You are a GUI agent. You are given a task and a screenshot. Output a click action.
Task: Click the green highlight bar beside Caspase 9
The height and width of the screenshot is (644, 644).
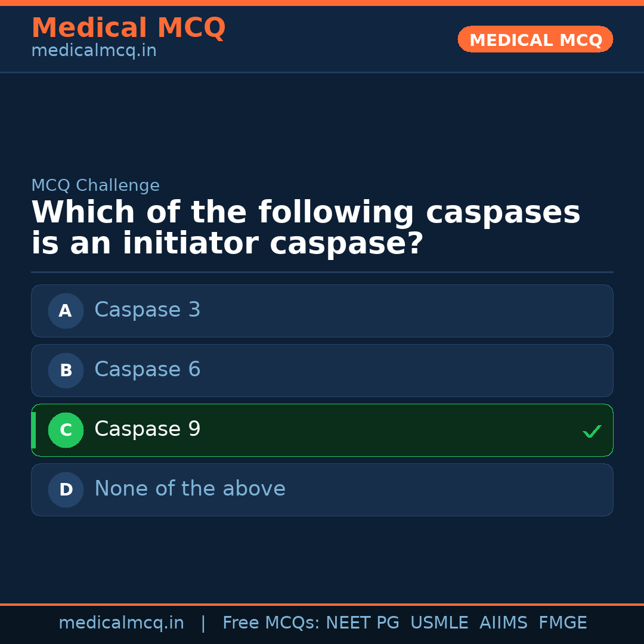coord(33,430)
